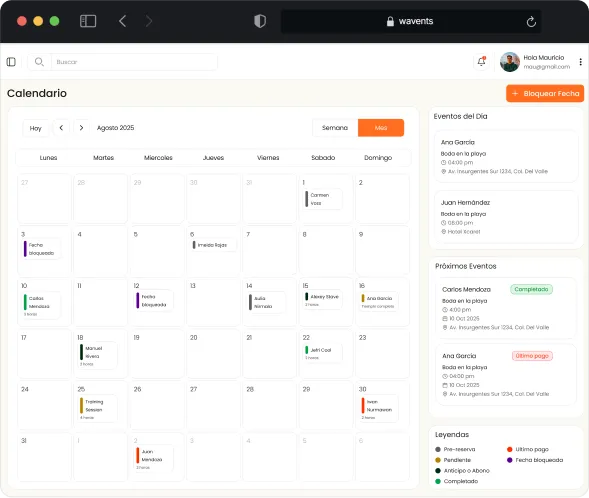Open Carlos Mendoza upcoming event card

point(506,308)
